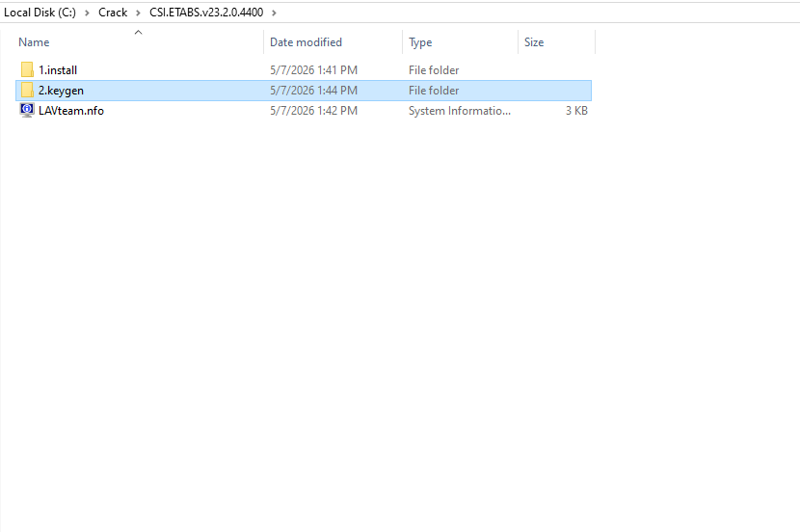Click the date 5/7/2026 1:41 PM
Viewport: 800px width, 532px height.
[314, 70]
